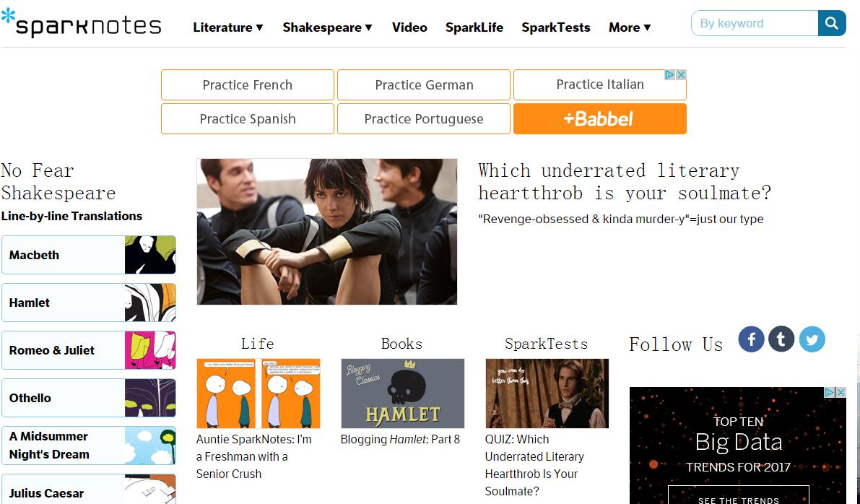Click Macbeth cover art thumbnail
Screen dimensions: 860x504
pos(150,255)
